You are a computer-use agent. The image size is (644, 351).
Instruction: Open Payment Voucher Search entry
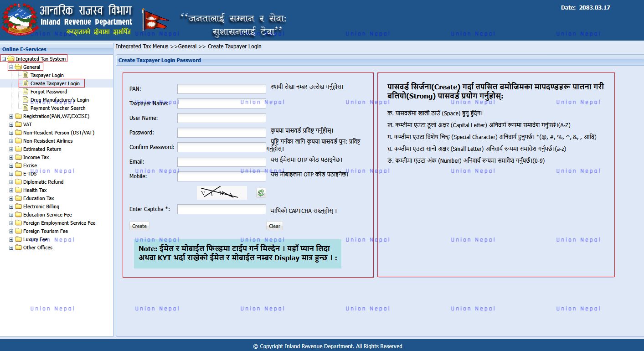point(58,108)
